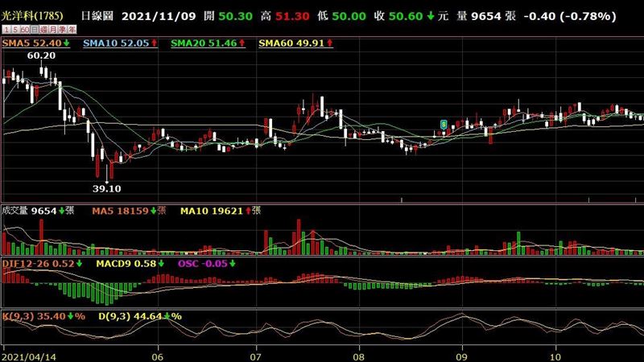Screen dimensions: 644x362
Task: Select the 日 daily timeframe button
Action: [x=35, y=30]
